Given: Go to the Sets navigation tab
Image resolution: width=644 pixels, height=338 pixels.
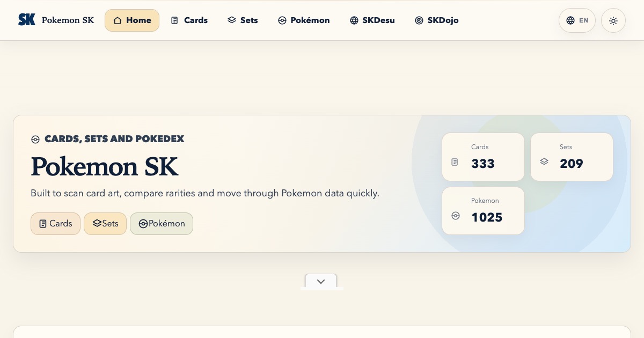Looking at the screenshot, I should click(243, 20).
